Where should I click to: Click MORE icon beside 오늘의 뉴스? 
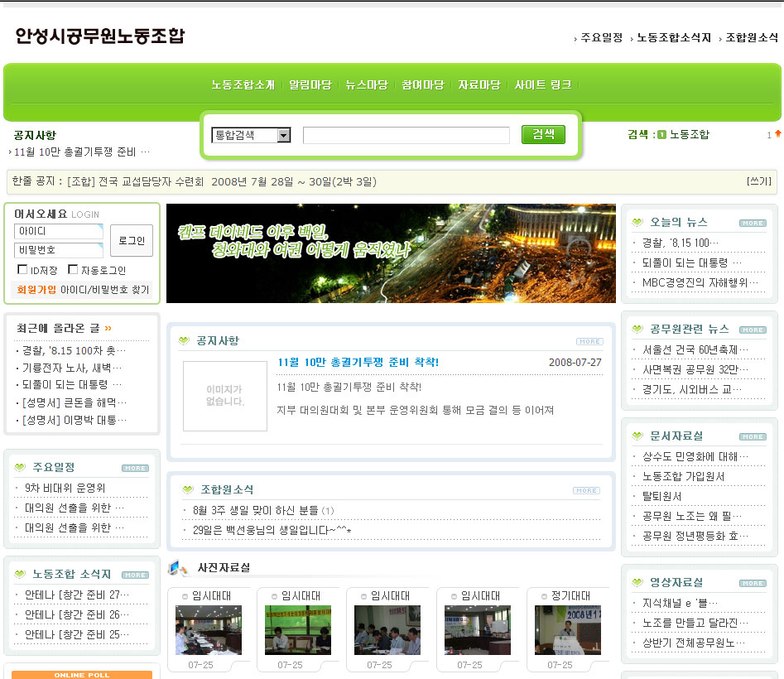752,223
